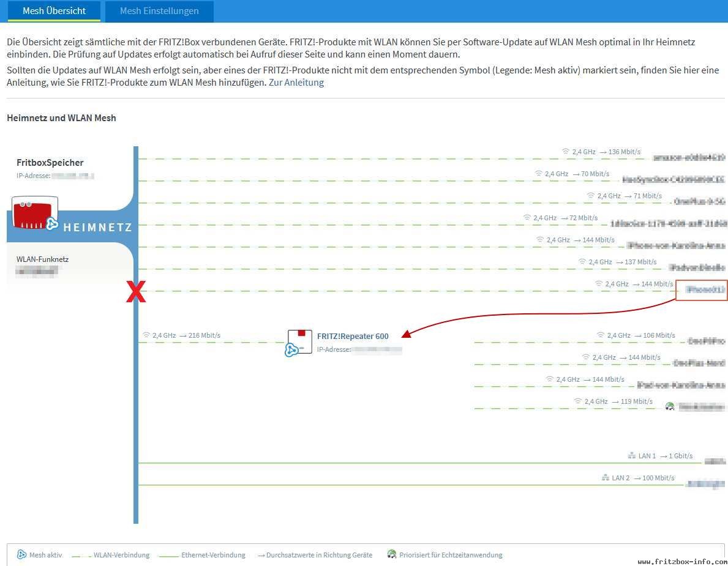Click the FritboxSpeicher device name

tap(50, 162)
